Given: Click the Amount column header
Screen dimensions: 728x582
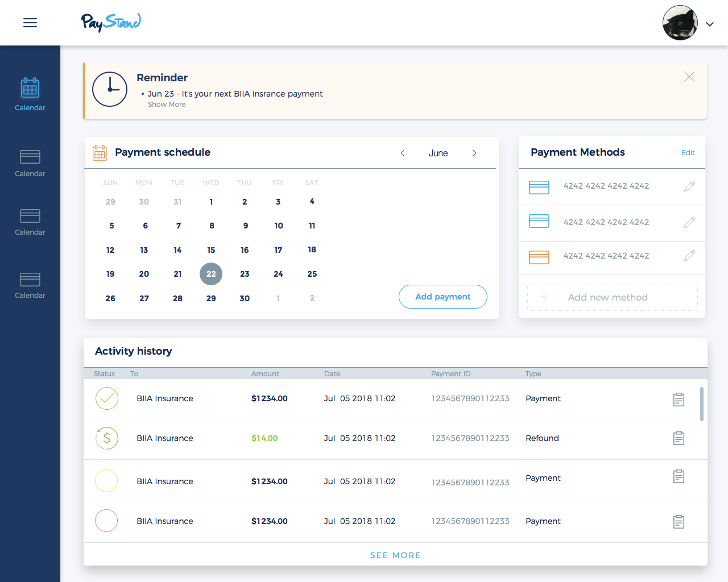Looking at the screenshot, I should 265,374.
